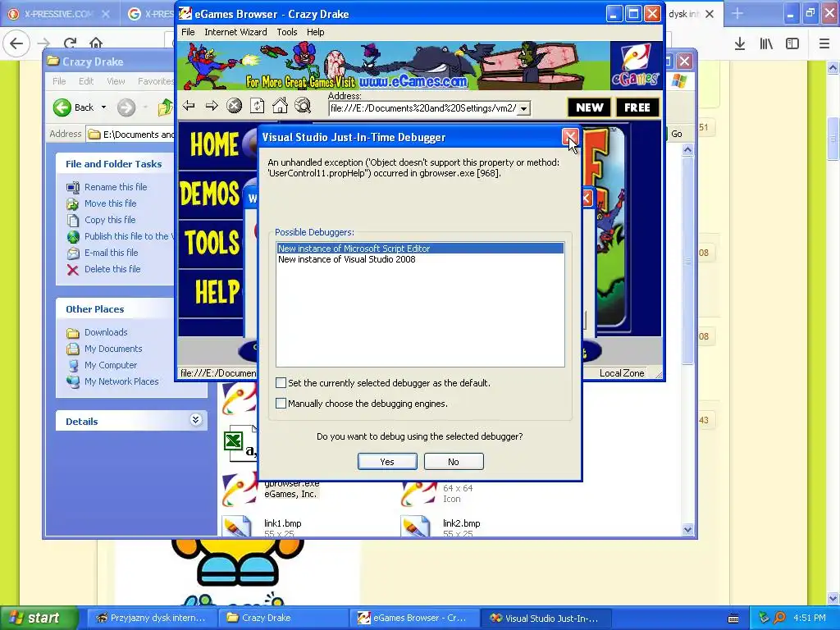Click Delete this file task
Viewport: 840px width, 630px height.
point(112,269)
